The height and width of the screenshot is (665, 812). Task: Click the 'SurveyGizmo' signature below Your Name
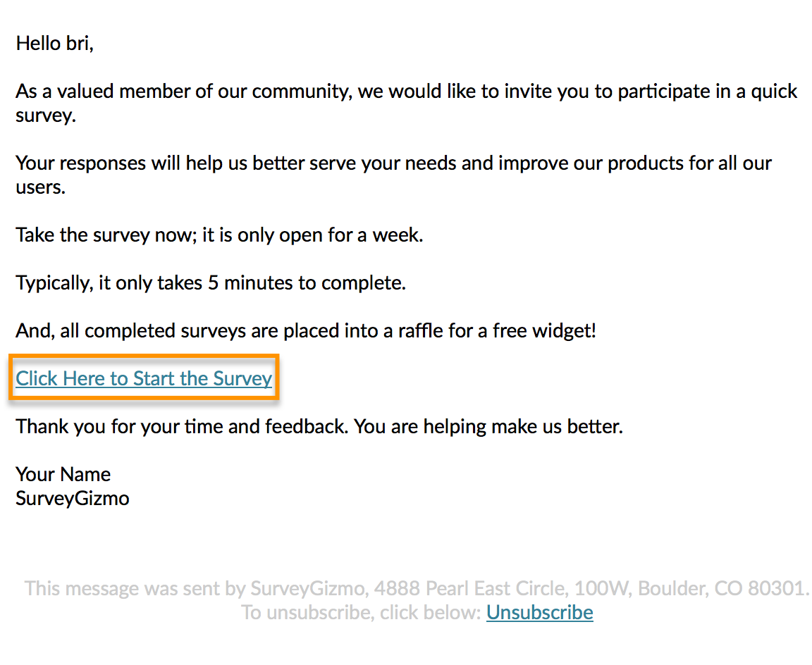[x=73, y=499]
